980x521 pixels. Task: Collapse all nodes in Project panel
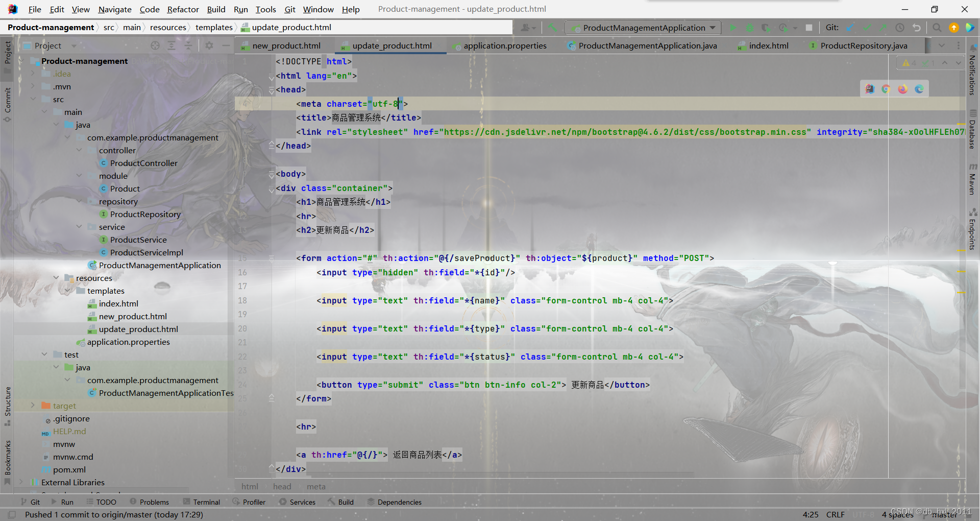(188, 45)
